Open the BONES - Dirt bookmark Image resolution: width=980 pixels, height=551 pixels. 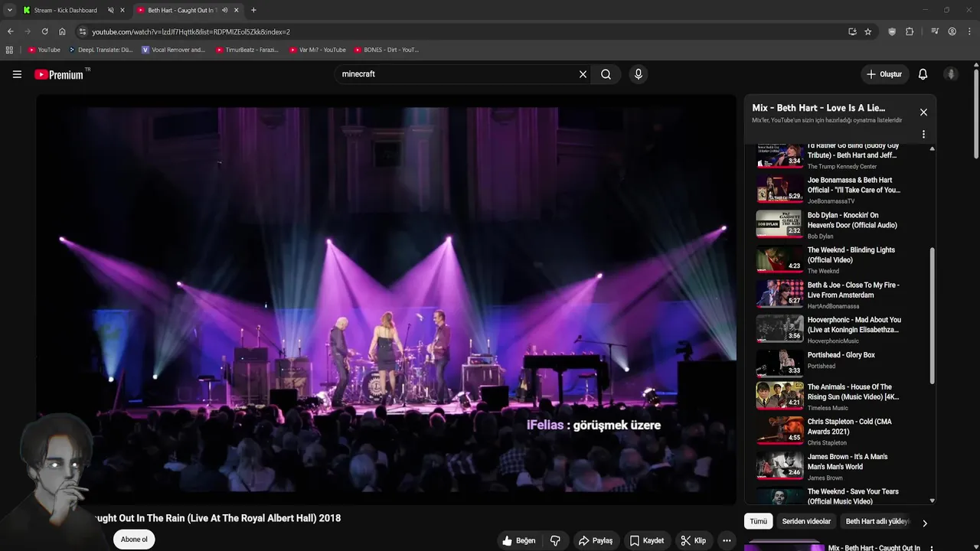pyautogui.click(x=387, y=50)
